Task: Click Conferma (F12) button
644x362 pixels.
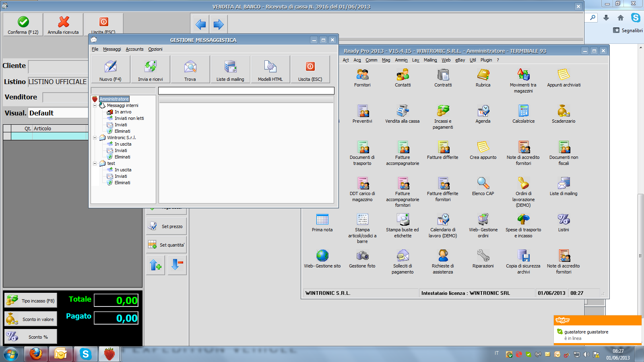Action: (x=23, y=25)
